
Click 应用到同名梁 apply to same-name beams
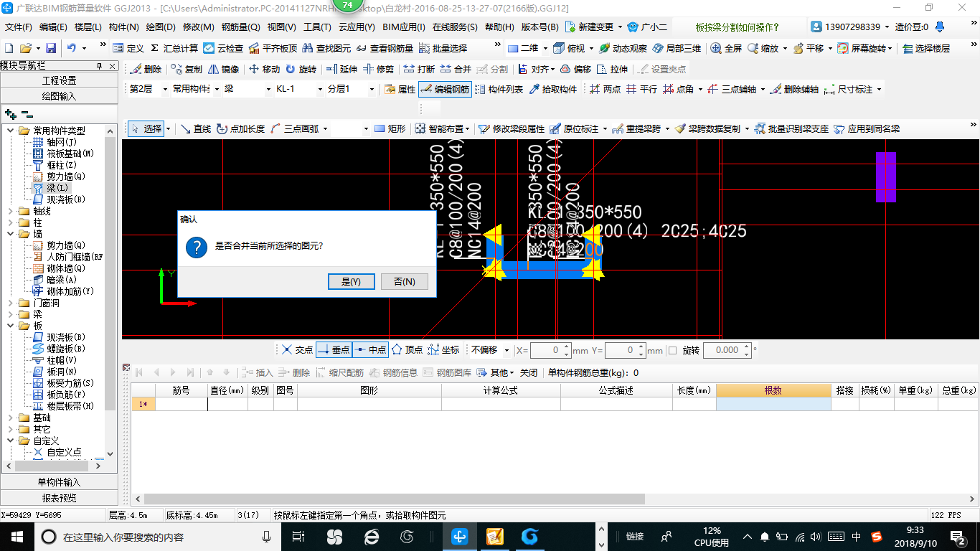(x=866, y=129)
